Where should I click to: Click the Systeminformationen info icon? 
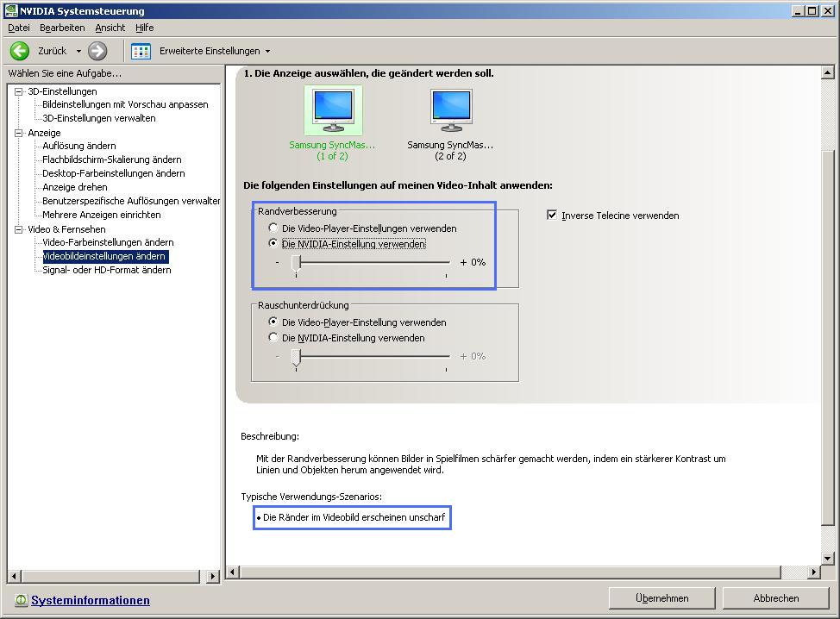[x=21, y=600]
